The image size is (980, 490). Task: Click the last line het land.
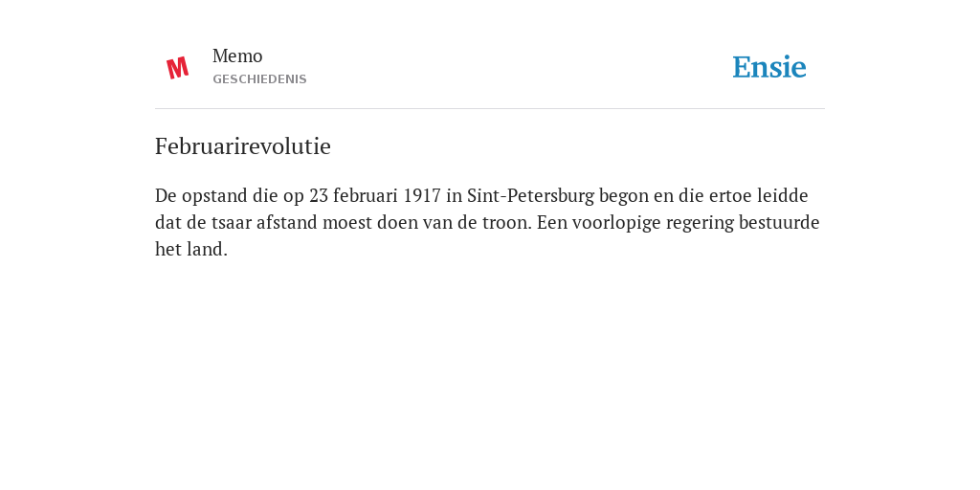191,250
